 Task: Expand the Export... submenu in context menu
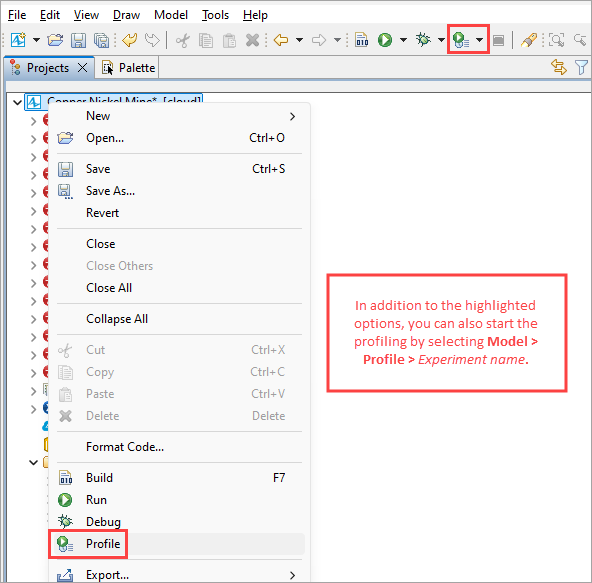pos(178,575)
